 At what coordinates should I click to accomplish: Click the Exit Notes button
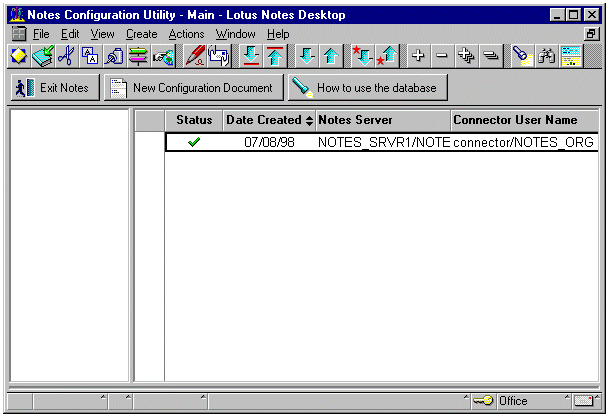(54, 88)
